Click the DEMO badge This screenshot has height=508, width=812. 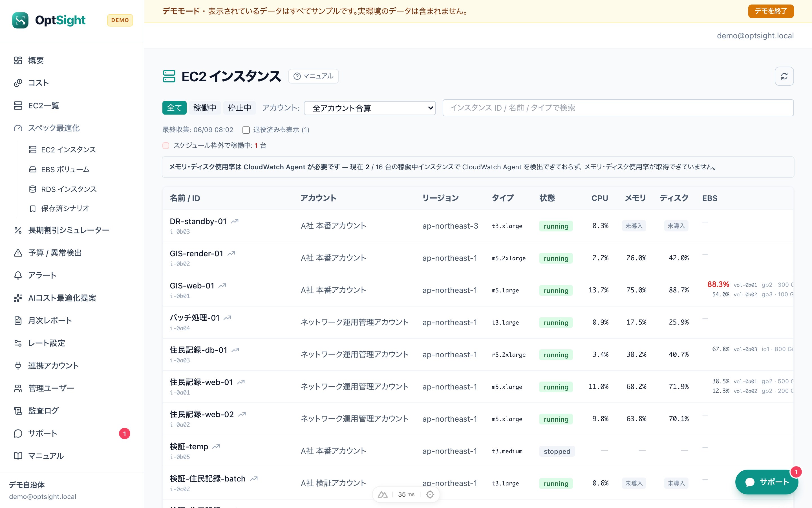120,20
